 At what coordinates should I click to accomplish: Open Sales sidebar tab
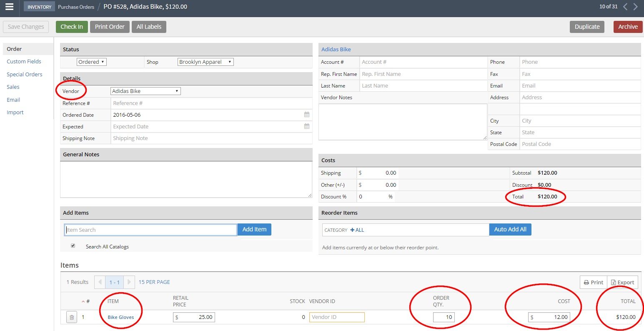point(13,87)
